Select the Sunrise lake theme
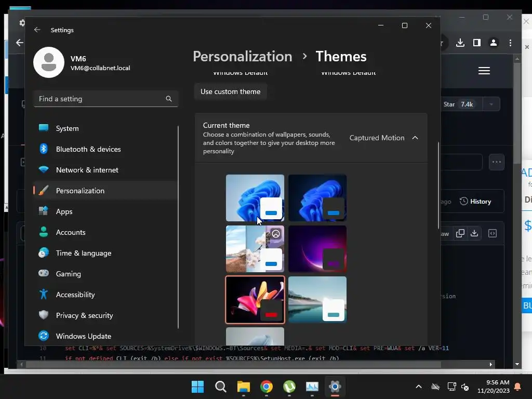This screenshot has width=532, height=399. pyautogui.click(x=317, y=300)
